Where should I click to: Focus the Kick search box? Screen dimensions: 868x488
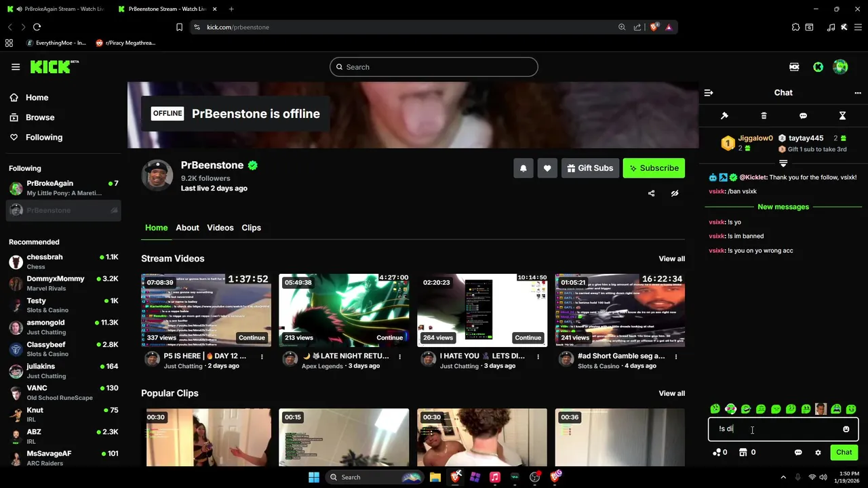[434, 67]
